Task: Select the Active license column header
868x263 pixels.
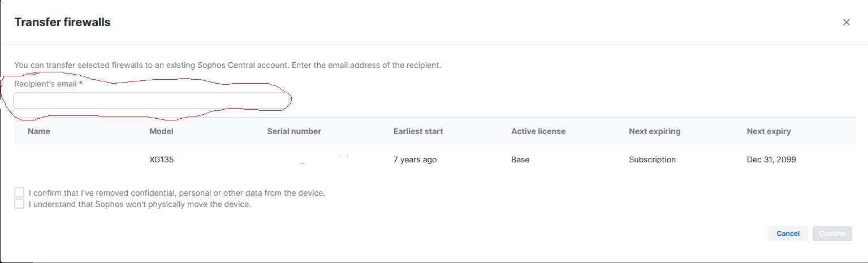Action: click(x=538, y=131)
